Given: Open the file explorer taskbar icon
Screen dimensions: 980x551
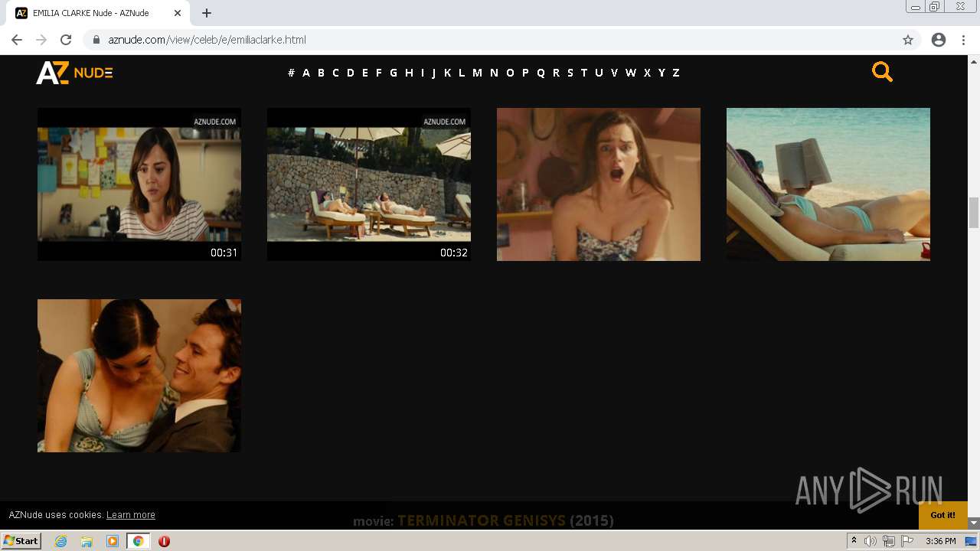Looking at the screenshot, I should point(87,541).
